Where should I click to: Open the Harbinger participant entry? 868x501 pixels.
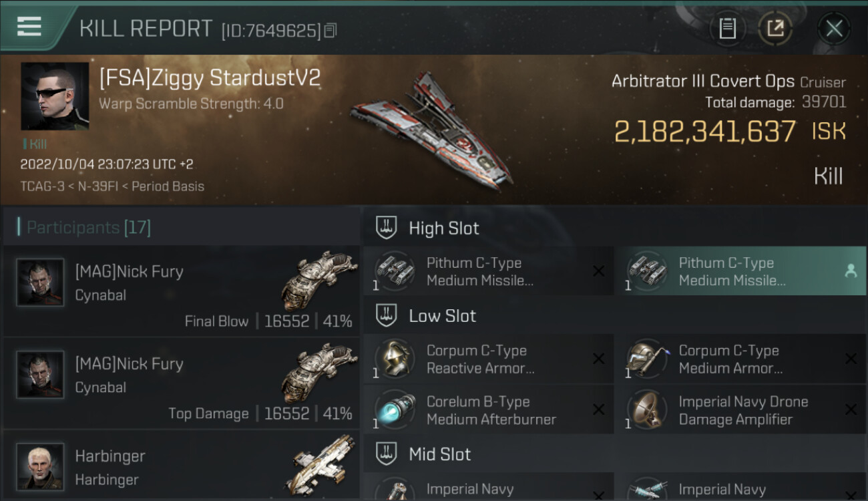click(x=180, y=468)
